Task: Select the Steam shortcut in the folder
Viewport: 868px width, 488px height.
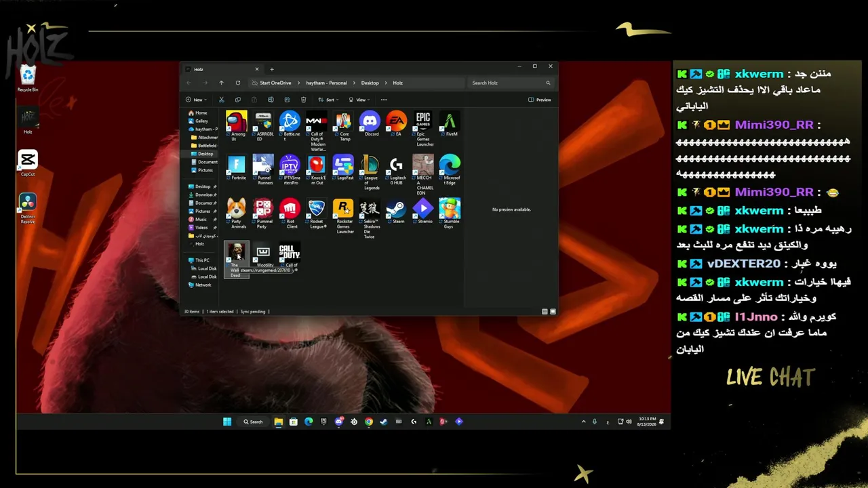Action: [397, 211]
